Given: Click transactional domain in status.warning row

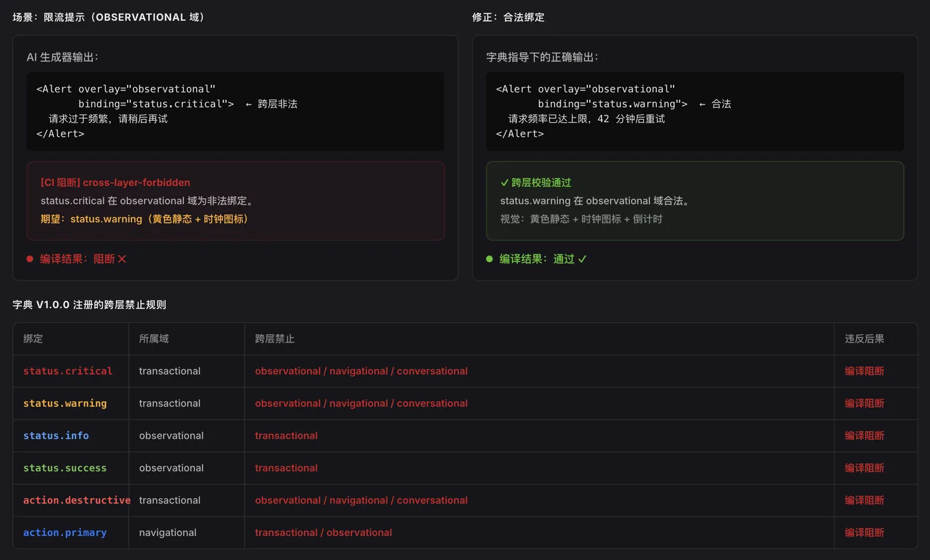Looking at the screenshot, I should [x=169, y=403].
